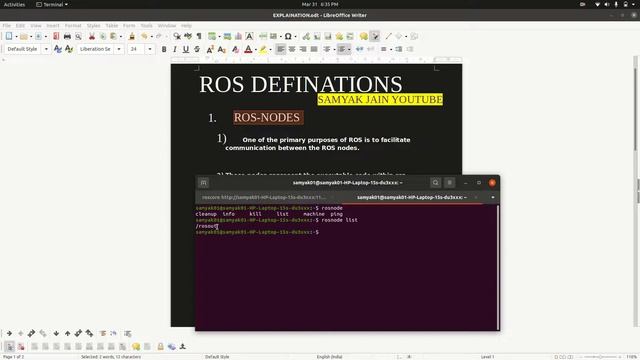The image size is (640, 360).
Task: Open the Help menu
Action: pos(186,25)
